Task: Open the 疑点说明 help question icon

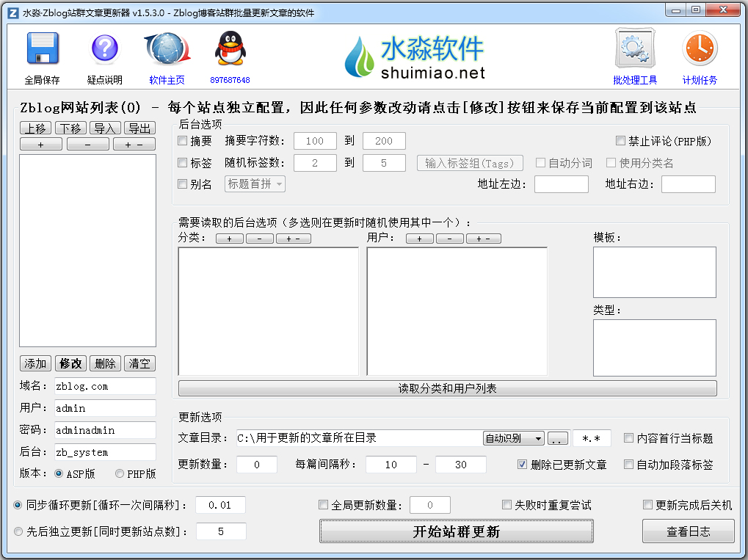Action: point(104,48)
